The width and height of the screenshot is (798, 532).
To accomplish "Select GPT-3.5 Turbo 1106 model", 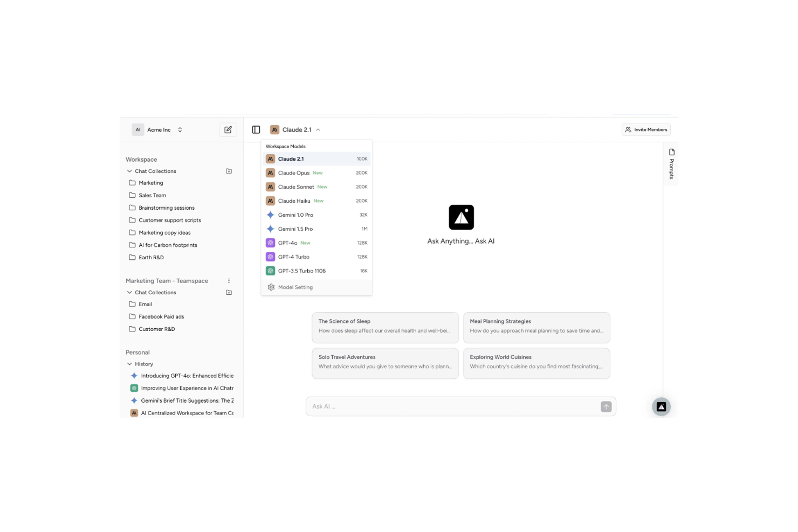I will [x=317, y=271].
